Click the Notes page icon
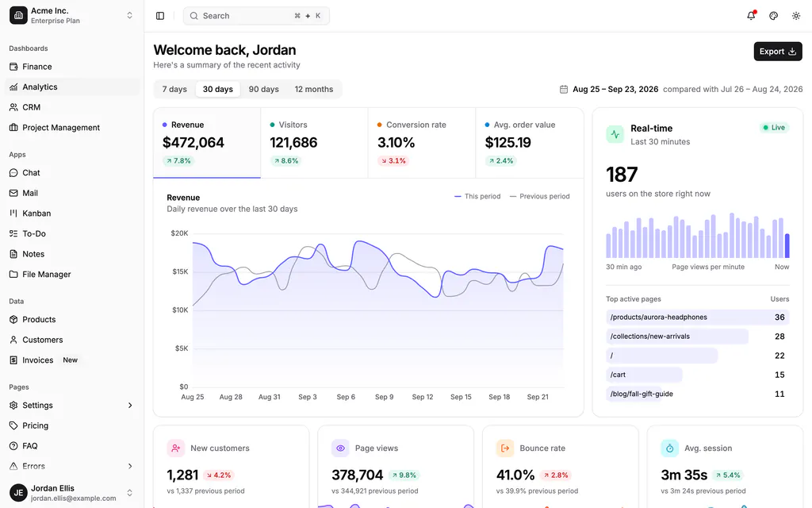This screenshot has width=812, height=508. pos(13,254)
